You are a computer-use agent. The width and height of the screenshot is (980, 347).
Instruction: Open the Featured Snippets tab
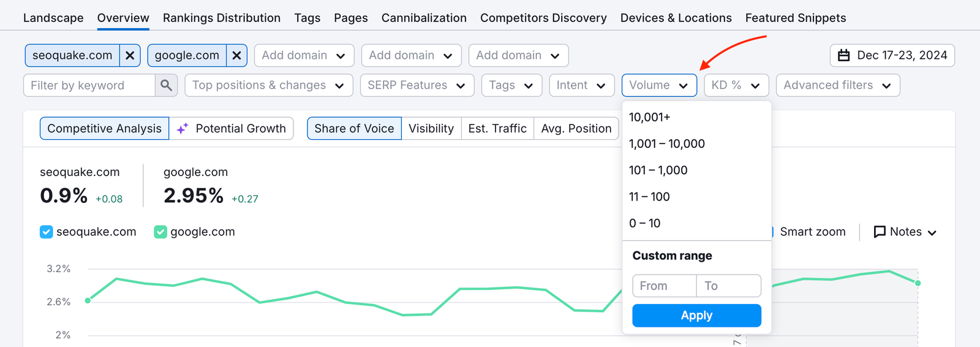(x=796, y=18)
